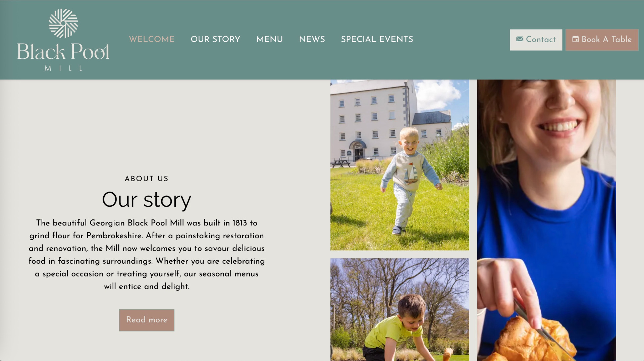
Task: Go to Our Story page
Action: (x=215, y=39)
